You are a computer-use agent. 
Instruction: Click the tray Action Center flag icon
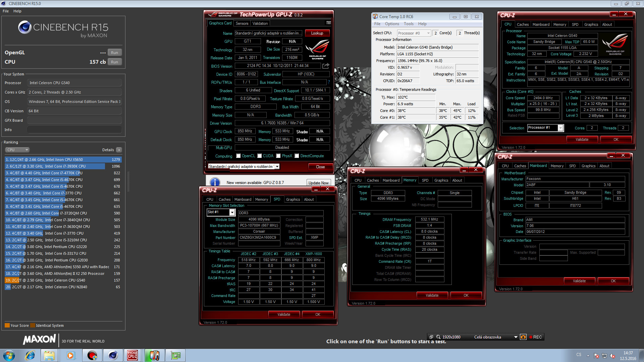596,356
